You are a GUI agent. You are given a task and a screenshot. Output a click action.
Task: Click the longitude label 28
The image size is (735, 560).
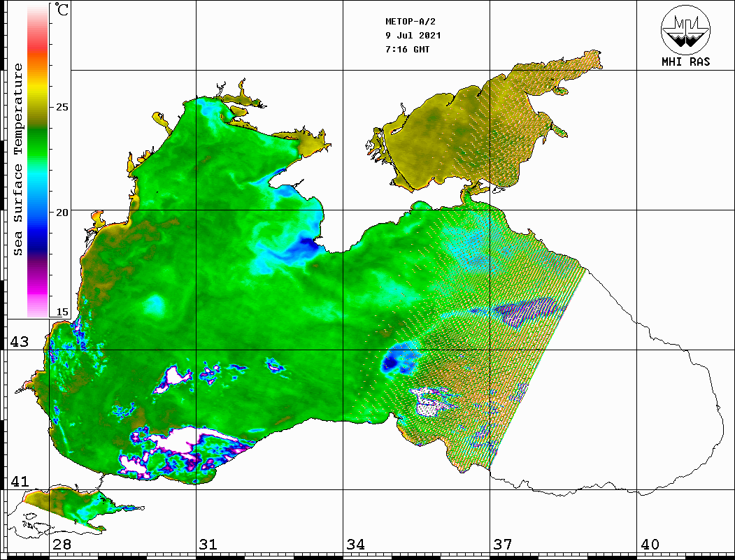tap(62, 544)
